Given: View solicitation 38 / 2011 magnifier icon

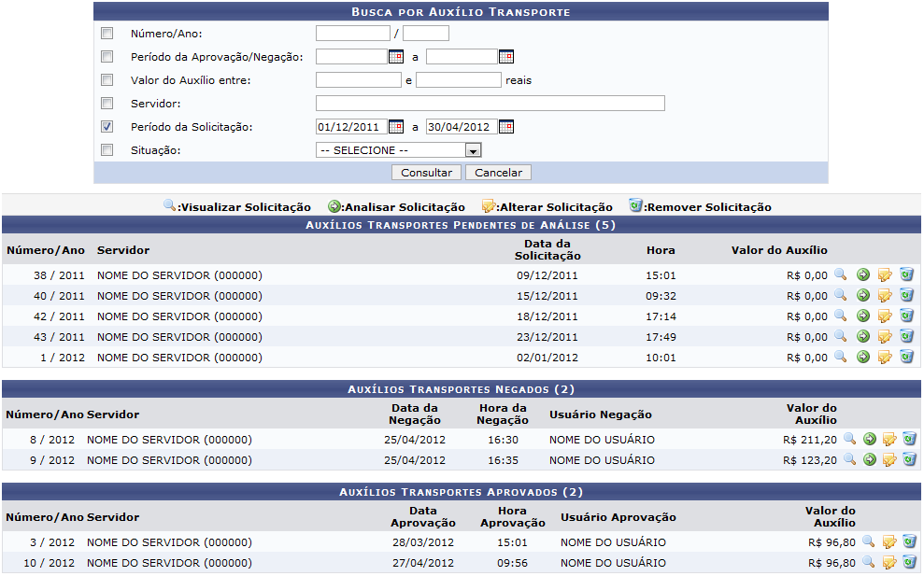Looking at the screenshot, I should click(840, 275).
